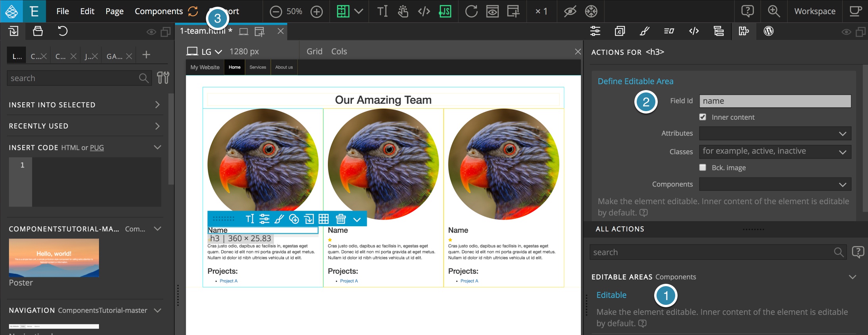
Task: Zoom out with the minus icon
Action: 276,12
